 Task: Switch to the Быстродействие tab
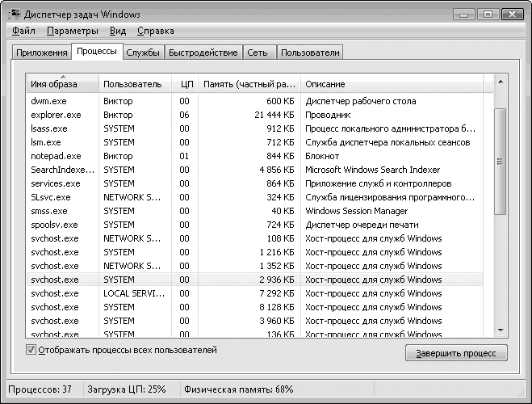point(203,53)
